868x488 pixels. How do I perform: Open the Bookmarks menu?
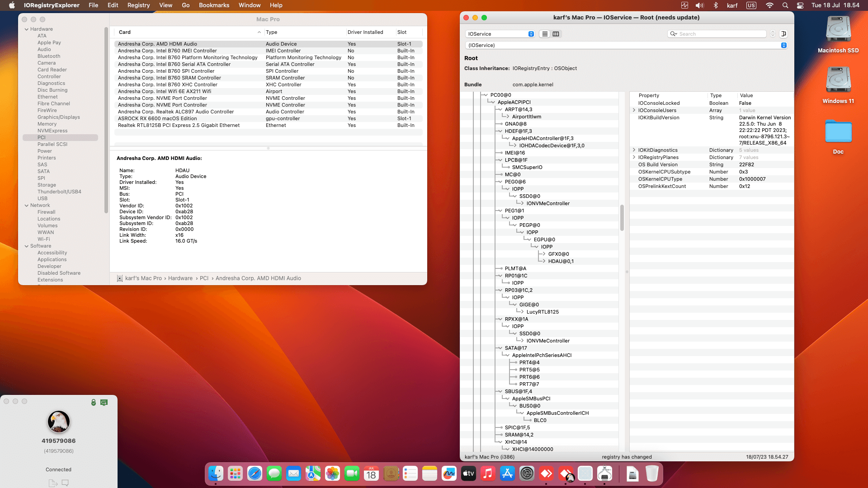click(x=214, y=5)
